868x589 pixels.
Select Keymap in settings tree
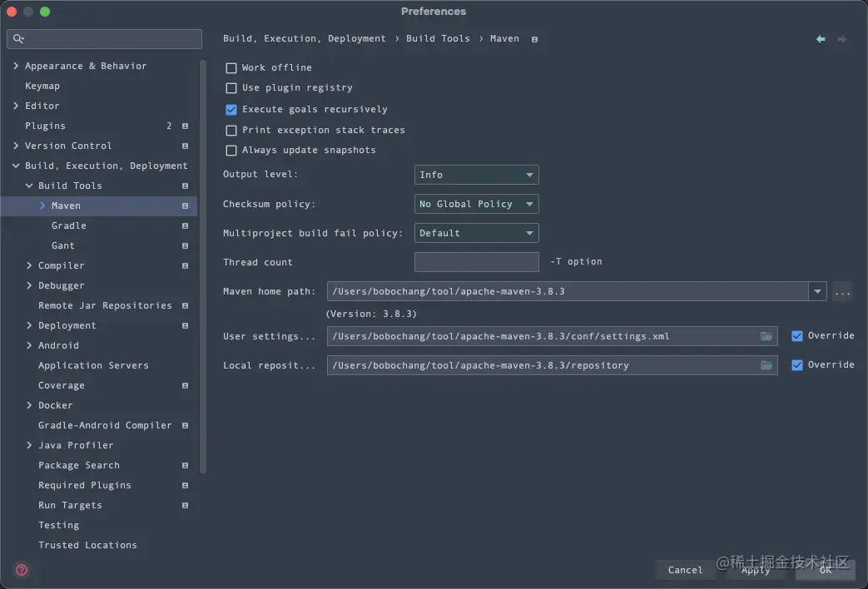[42, 86]
